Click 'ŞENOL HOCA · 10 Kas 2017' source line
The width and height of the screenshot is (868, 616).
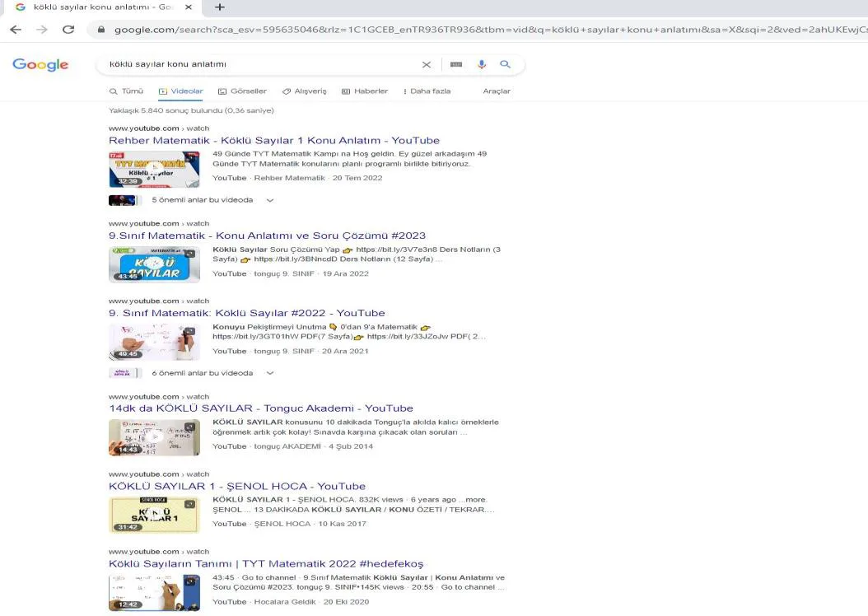[310, 524]
